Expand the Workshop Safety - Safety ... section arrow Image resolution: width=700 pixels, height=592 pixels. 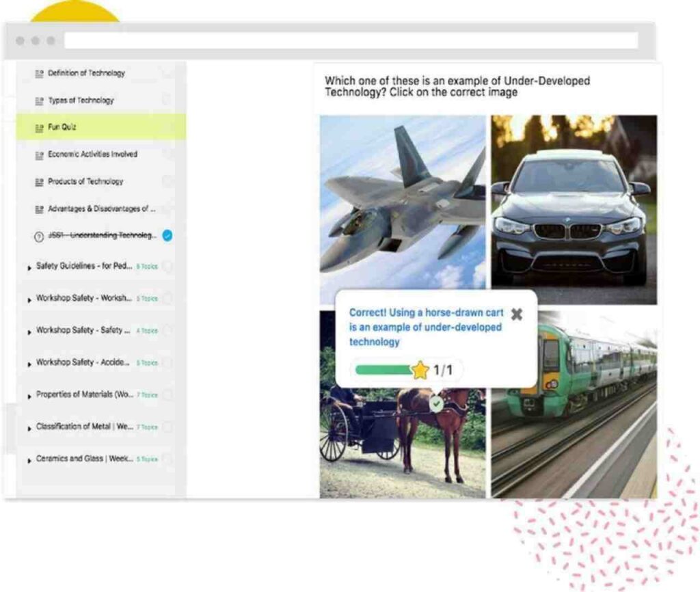tap(29, 332)
